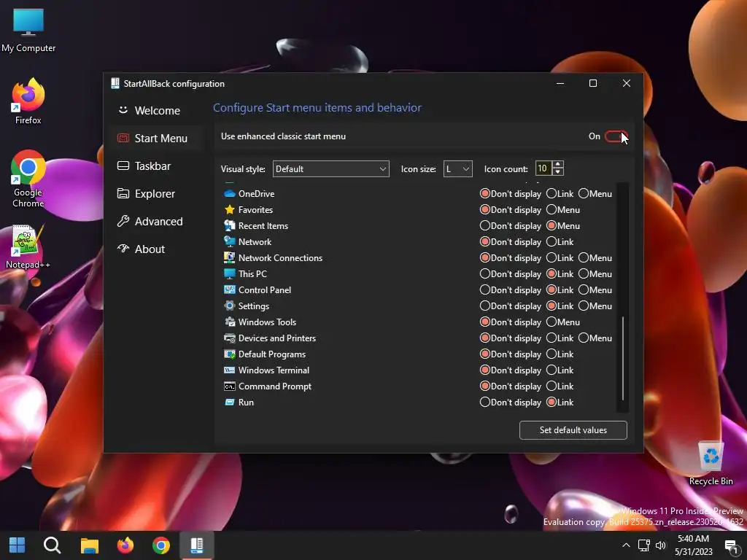Open the Visual style dropdown
The width and height of the screenshot is (747, 560).
330,169
